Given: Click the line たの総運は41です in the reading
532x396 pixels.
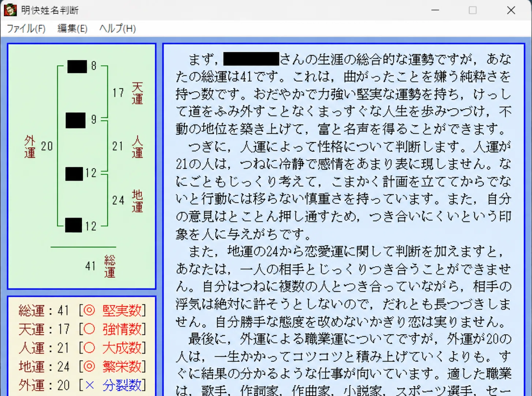Looking at the screenshot, I should pyautogui.click(x=343, y=76).
